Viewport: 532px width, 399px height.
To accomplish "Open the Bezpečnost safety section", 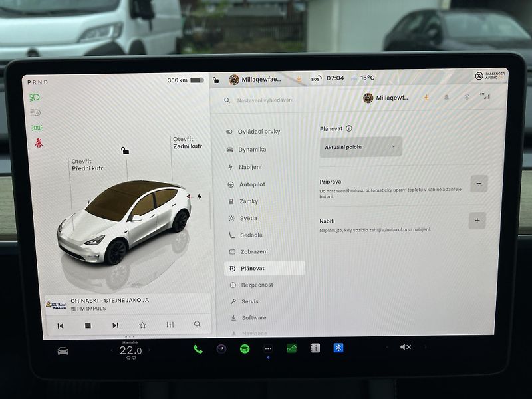I will point(252,285).
